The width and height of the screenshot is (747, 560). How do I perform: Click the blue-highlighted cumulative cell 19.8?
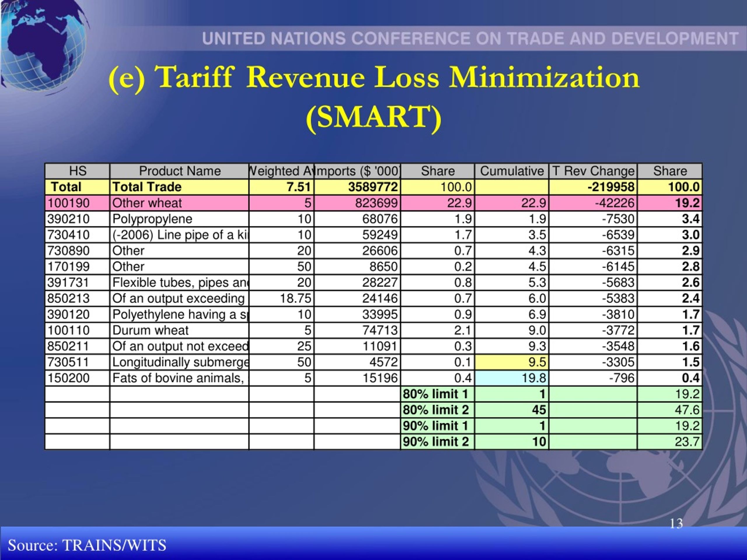(x=512, y=378)
